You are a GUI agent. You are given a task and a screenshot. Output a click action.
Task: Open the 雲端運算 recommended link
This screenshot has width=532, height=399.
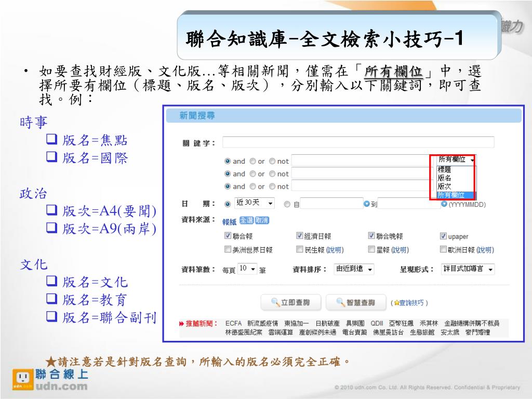point(281,332)
